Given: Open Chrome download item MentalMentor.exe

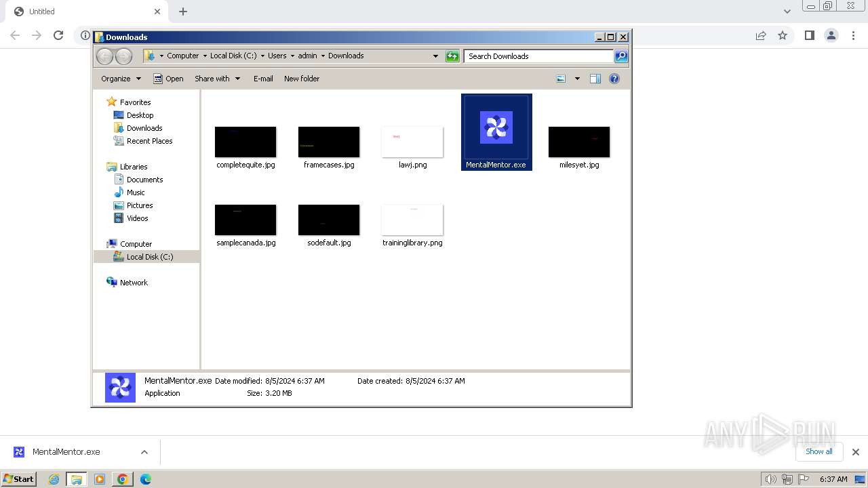Looking at the screenshot, I should [66, 452].
